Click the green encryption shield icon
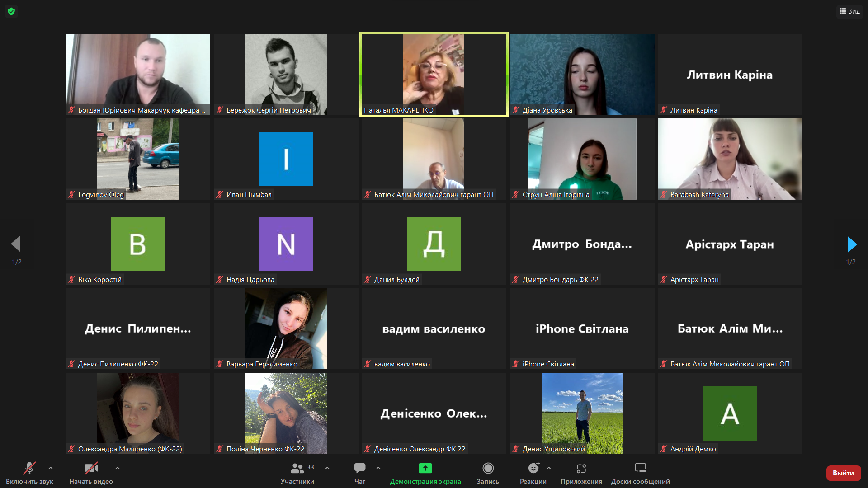The width and height of the screenshot is (868, 488). (11, 11)
